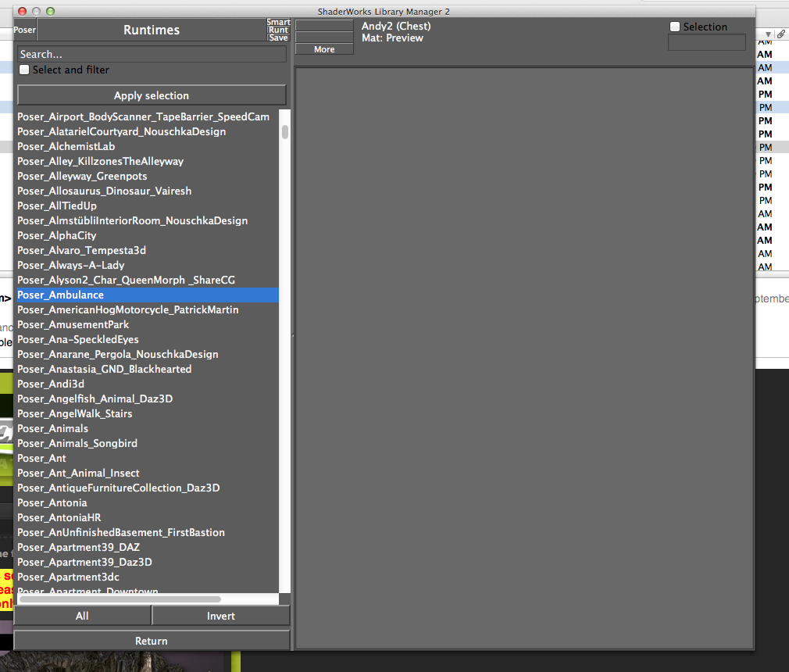The width and height of the screenshot is (789, 672).
Task: Select Poser_Apartment3dc entry
Action: click(148, 577)
